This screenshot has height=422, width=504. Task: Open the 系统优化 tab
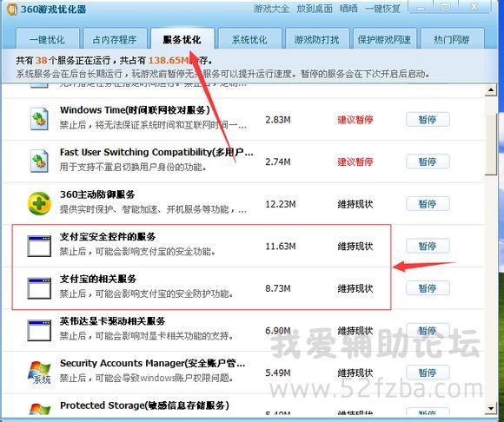(249, 39)
